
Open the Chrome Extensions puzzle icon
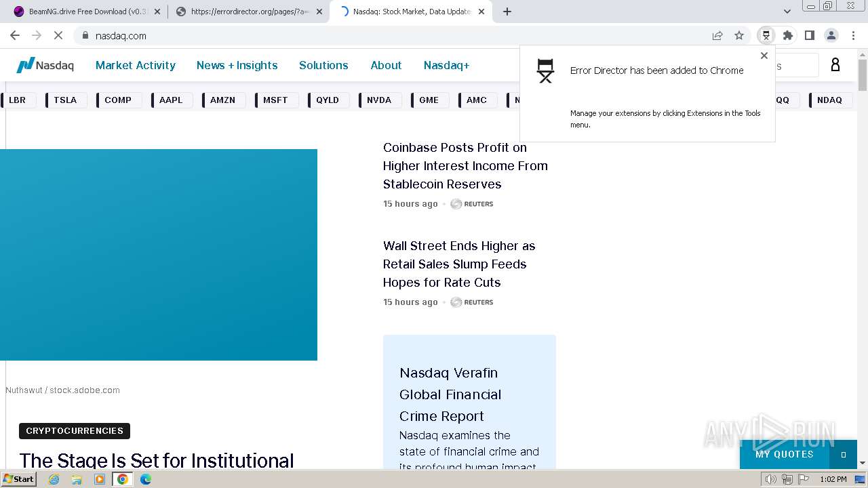click(788, 35)
